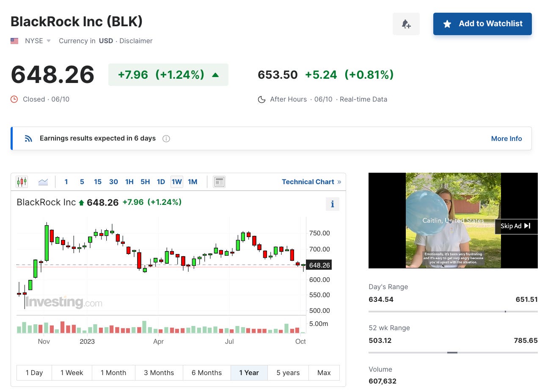Select the 1D interval

161,182
